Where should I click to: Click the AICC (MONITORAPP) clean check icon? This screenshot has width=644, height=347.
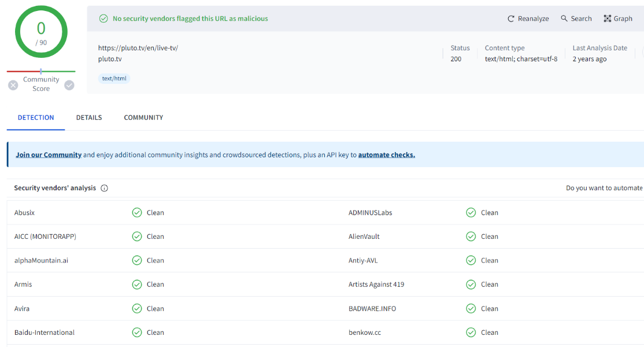pos(137,237)
